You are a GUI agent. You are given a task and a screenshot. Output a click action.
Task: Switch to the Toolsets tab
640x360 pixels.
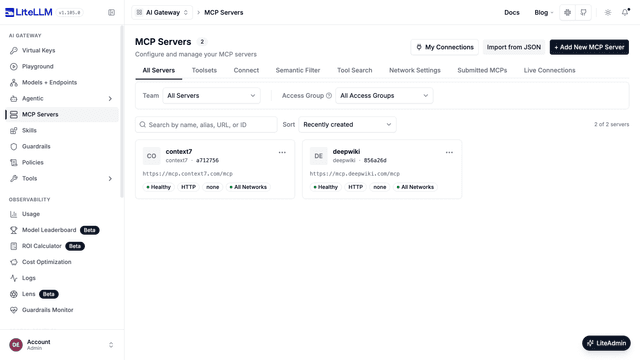(x=204, y=70)
